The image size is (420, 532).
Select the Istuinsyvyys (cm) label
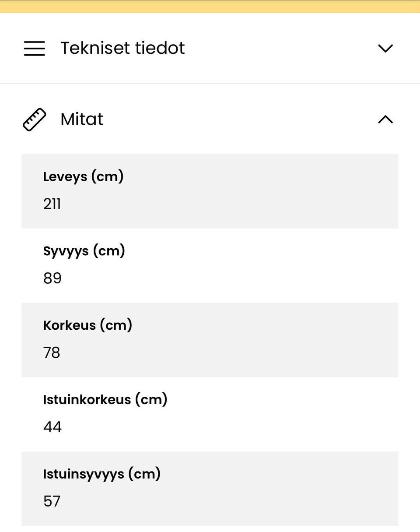coord(101,474)
